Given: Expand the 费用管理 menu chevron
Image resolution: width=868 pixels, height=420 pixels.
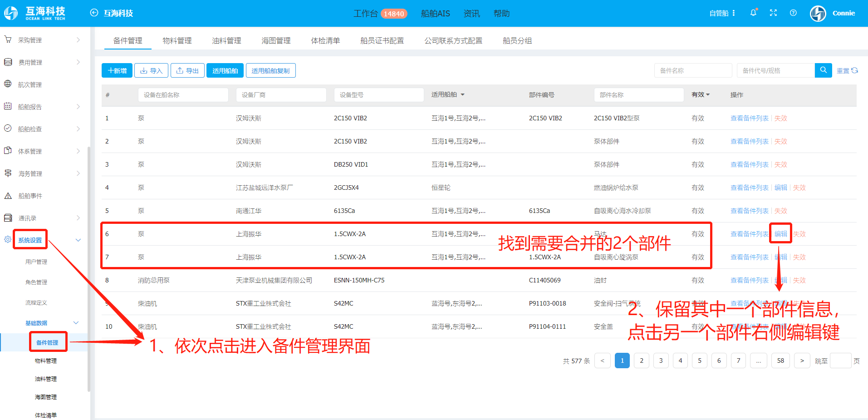Looking at the screenshot, I should coord(78,62).
